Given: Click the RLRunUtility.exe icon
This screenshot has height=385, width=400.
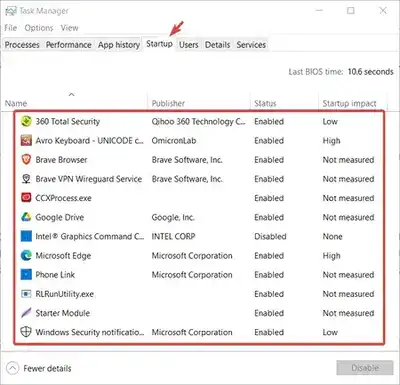Looking at the screenshot, I should tap(26, 294).
